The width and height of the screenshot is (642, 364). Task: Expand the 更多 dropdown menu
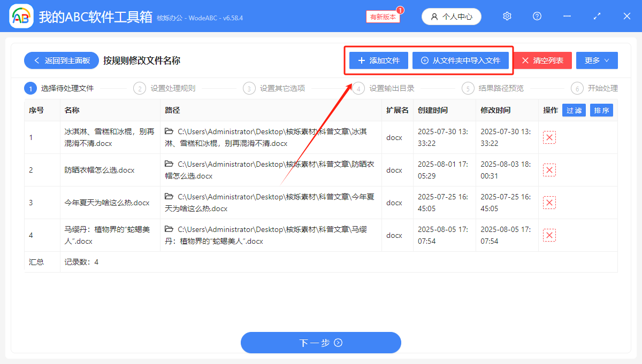[x=597, y=60]
